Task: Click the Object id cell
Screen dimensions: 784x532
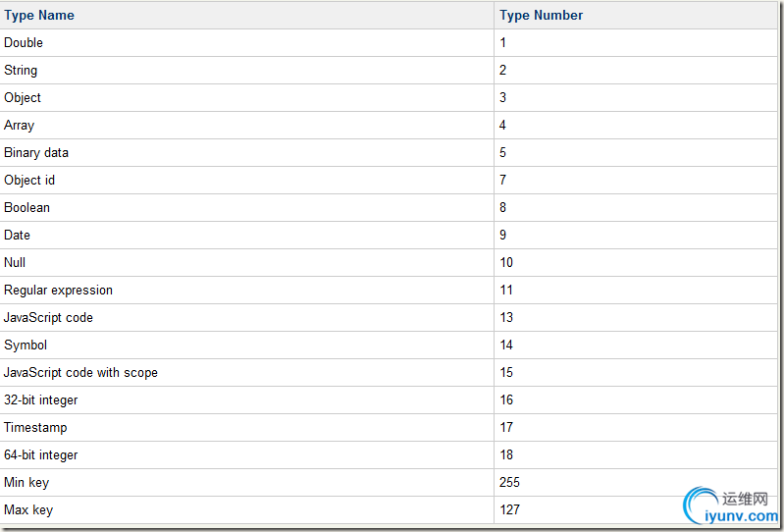Action: 29,181
